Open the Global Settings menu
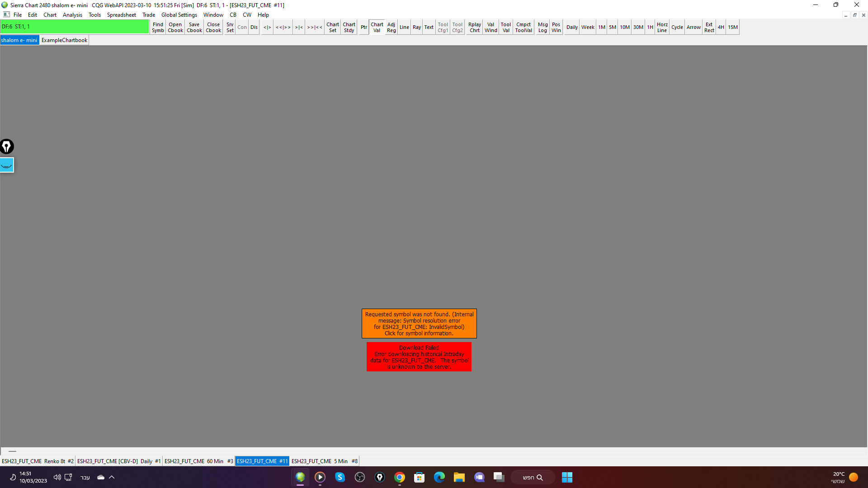The height and width of the screenshot is (488, 868). click(x=179, y=15)
